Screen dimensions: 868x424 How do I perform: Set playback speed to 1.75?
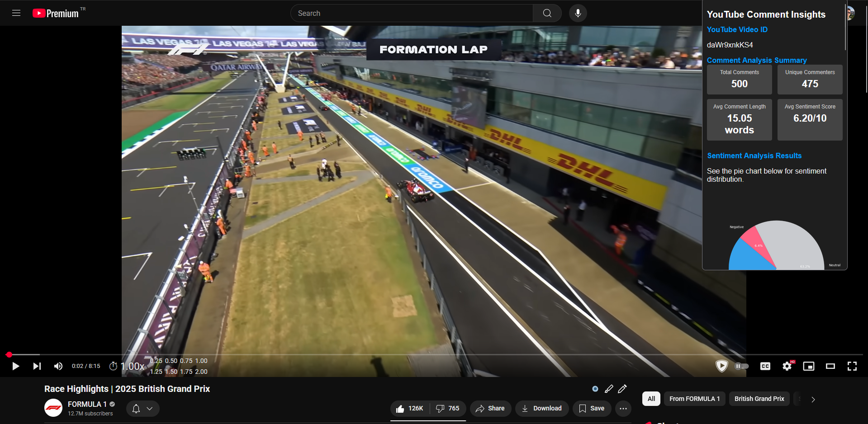tap(186, 372)
